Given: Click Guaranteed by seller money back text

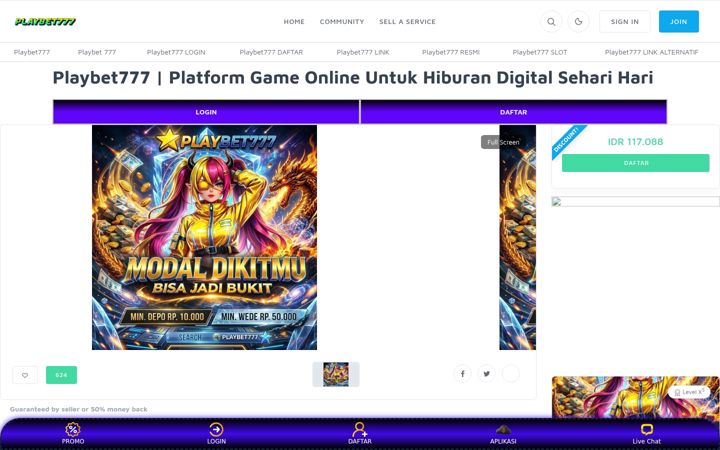Looking at the screenshot, I should click(79, 409).
